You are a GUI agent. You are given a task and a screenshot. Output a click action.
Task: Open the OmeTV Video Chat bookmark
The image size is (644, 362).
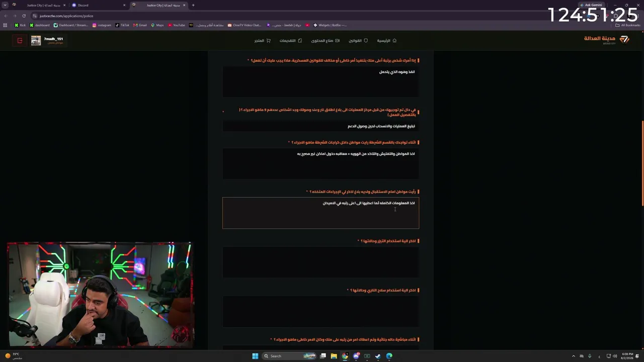click(x=245, y=25)
